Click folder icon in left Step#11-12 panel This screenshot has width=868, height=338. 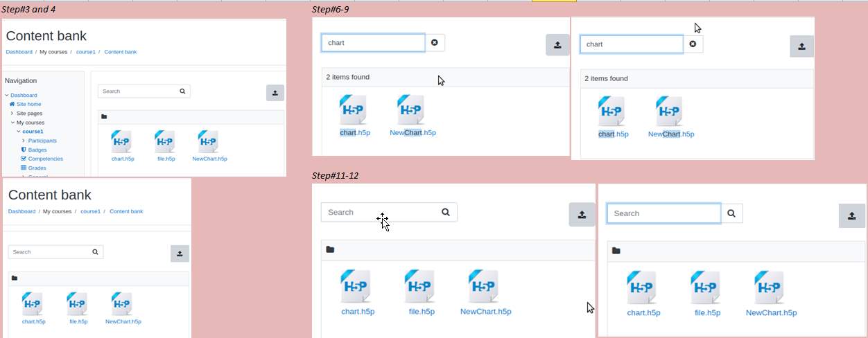point(330,249)
